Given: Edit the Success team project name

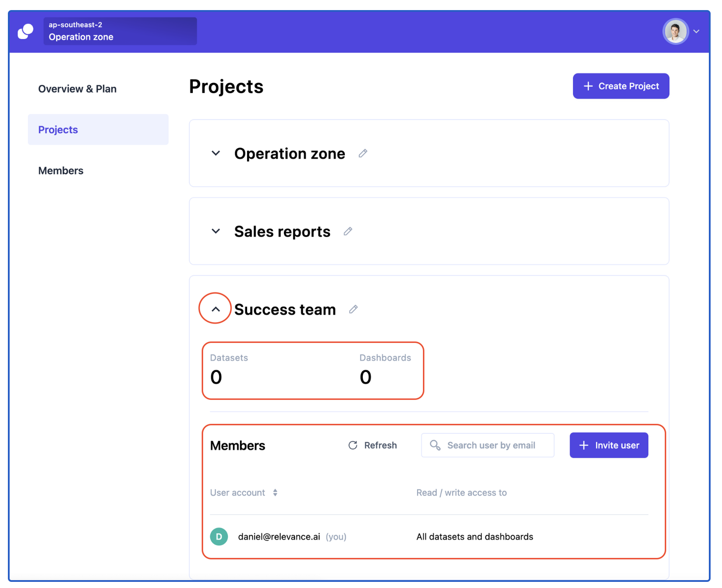Looking at the screenshot, I should point(353,309).
